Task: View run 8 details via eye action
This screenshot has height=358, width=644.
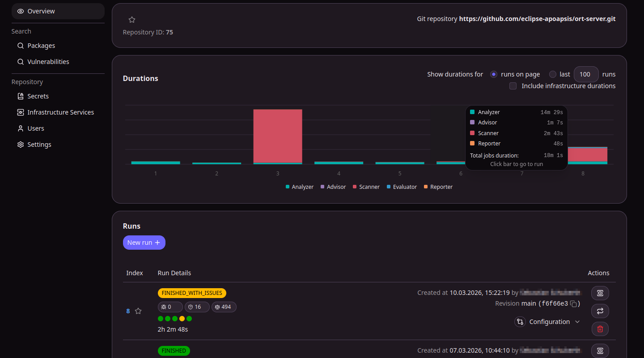Action: tap(600, 293)
